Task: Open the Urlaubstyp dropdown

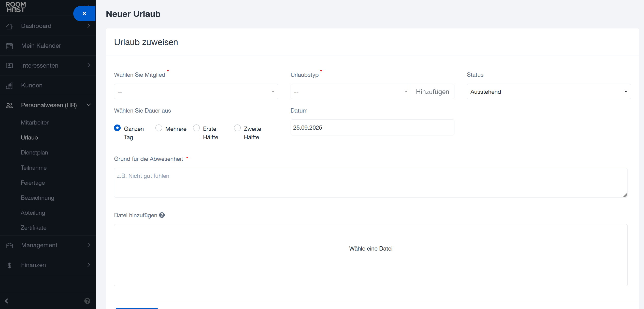Action: 350,91
